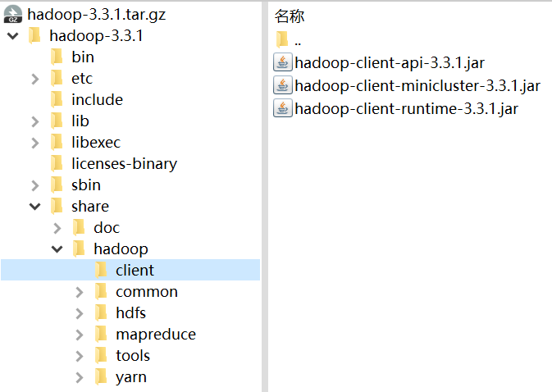This screenshot has width=552, height=392.
Task: Click the jar icon of hadoop-client-api-3.3.1.jar
Action: click(283, 62)
